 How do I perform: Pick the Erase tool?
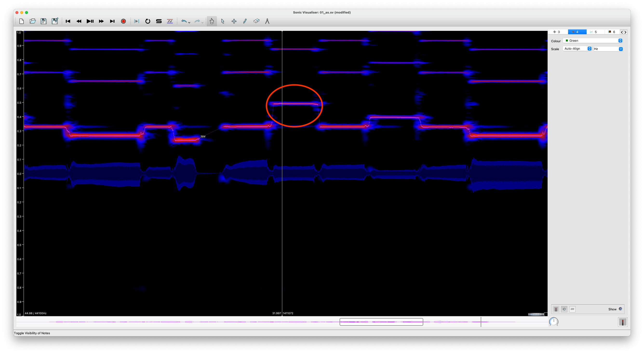tap(256, 21)
